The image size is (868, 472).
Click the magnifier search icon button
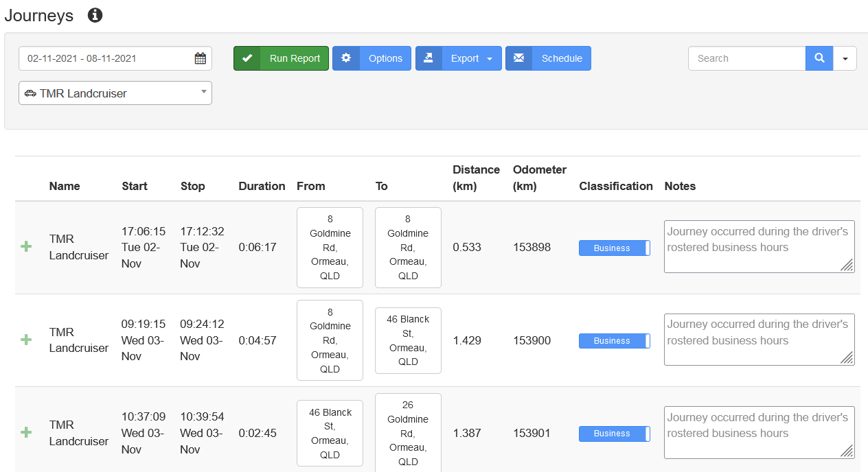819,58
